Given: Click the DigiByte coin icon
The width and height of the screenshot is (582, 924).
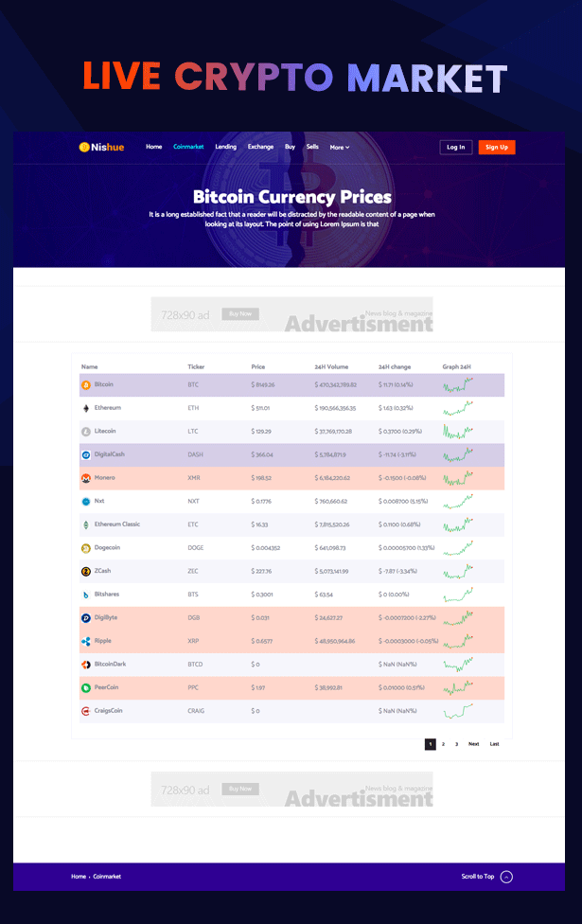Looking at the screenshot, I should pos(84,617).
